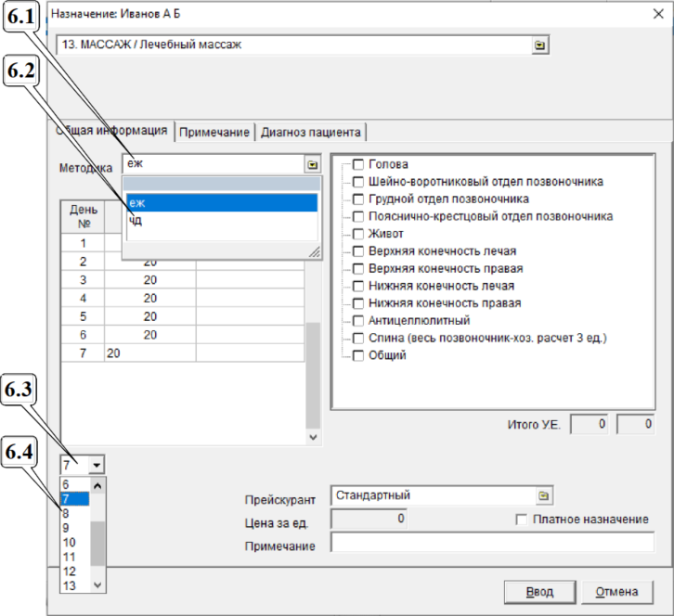Click the Методика field lookup icon
This screenshot has width=674, height=616.
coord(312,164)
